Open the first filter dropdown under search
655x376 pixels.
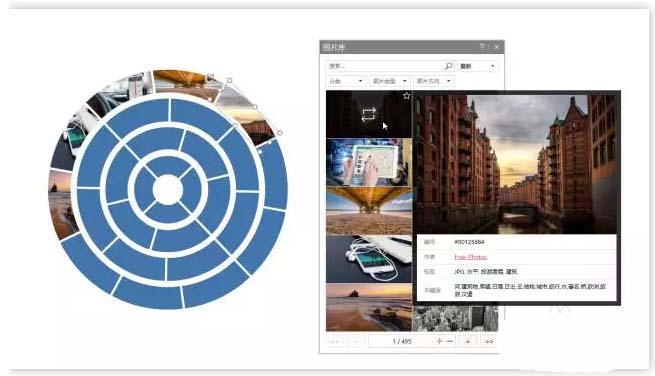(346, 81)
